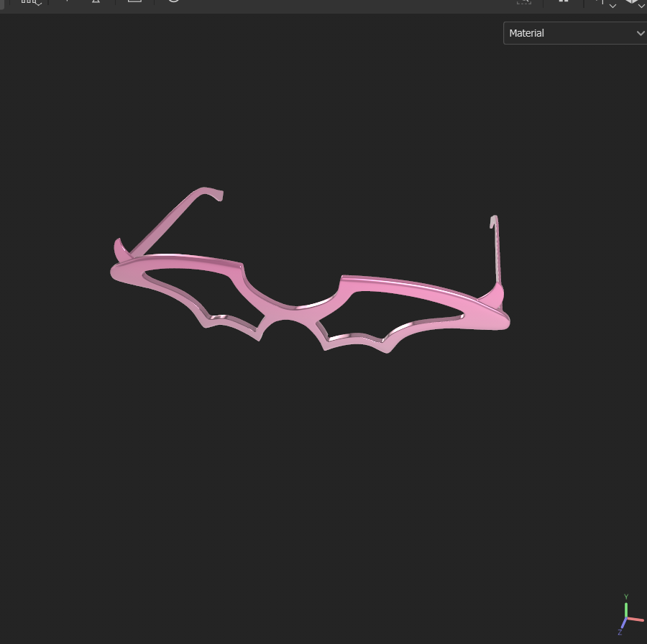This screenshot has width=647, height=644.
Task: Expand the axis tool chevron in top toolbar
Action: point(612,5)
